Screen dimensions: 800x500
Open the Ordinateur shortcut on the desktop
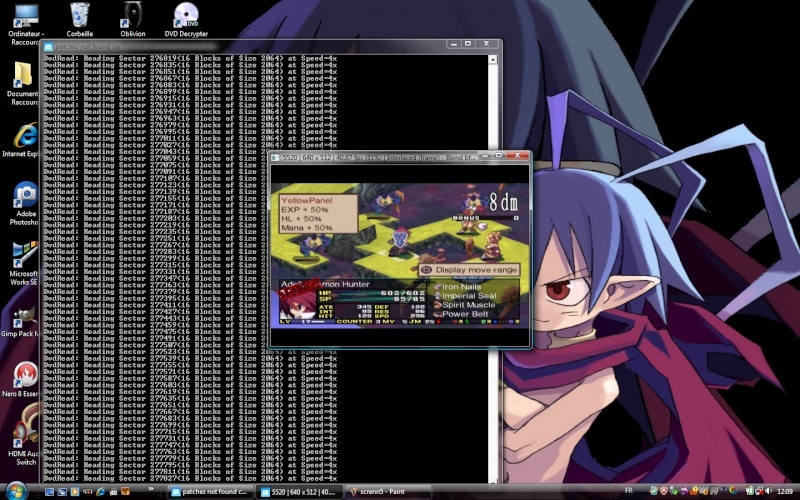(24, 24)
